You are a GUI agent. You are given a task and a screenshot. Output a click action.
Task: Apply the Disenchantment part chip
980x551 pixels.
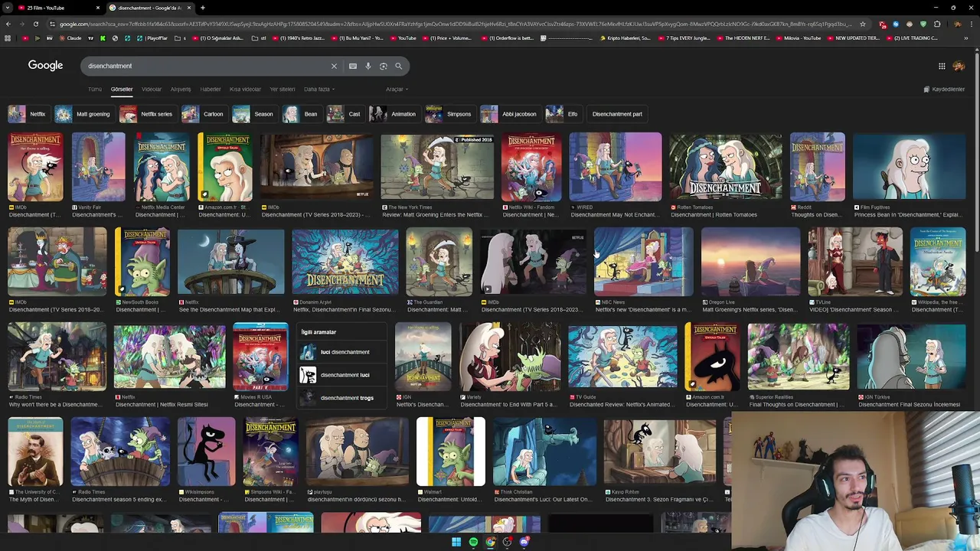(617, 114)
